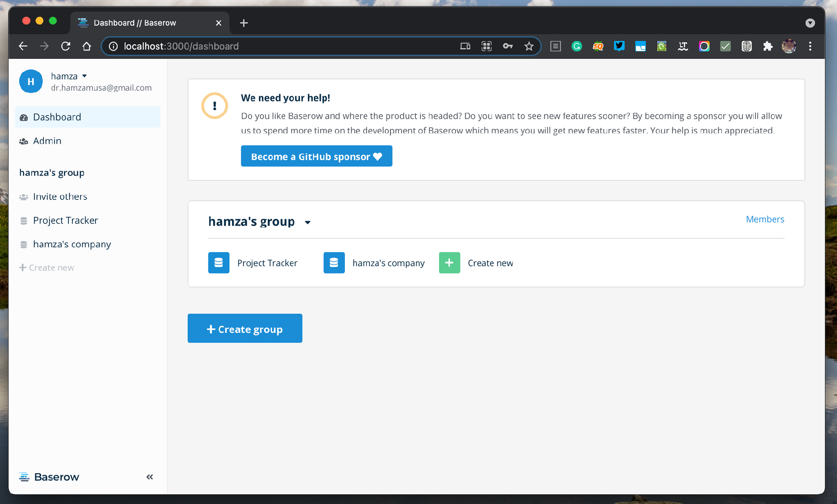The image size is (837, 504).
Task: Click the green plus Create new icon
Action: pos(449,263)
